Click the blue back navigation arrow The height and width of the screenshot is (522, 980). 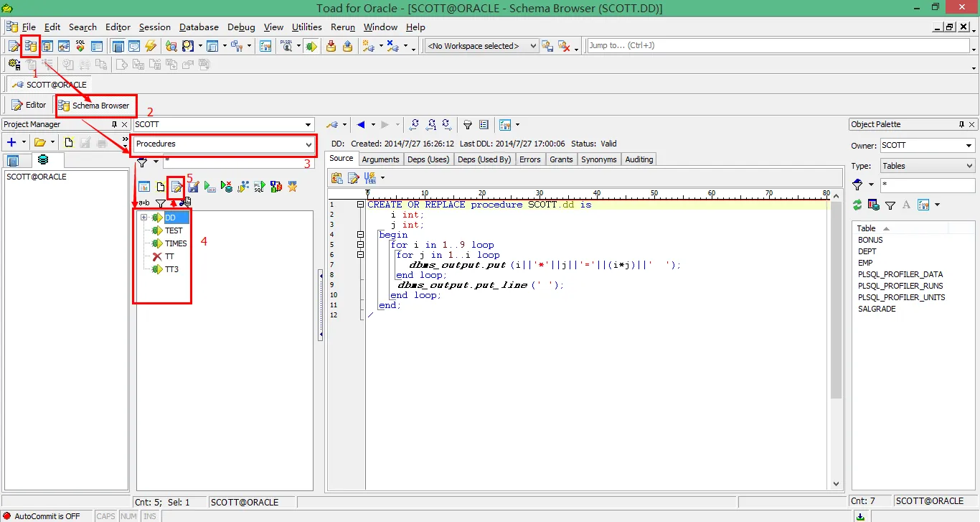[x=362, y=124]
